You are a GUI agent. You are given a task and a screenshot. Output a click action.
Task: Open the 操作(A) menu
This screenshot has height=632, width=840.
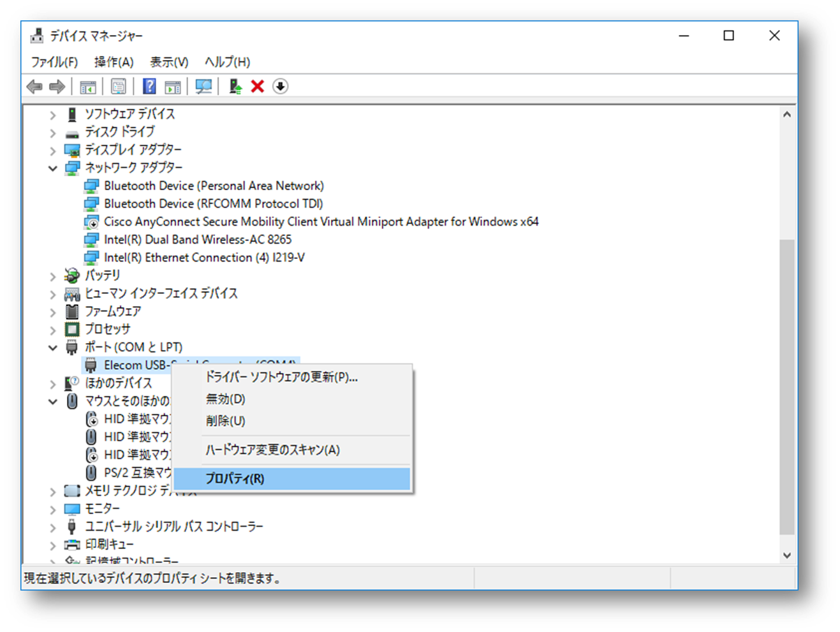point(114,62)
